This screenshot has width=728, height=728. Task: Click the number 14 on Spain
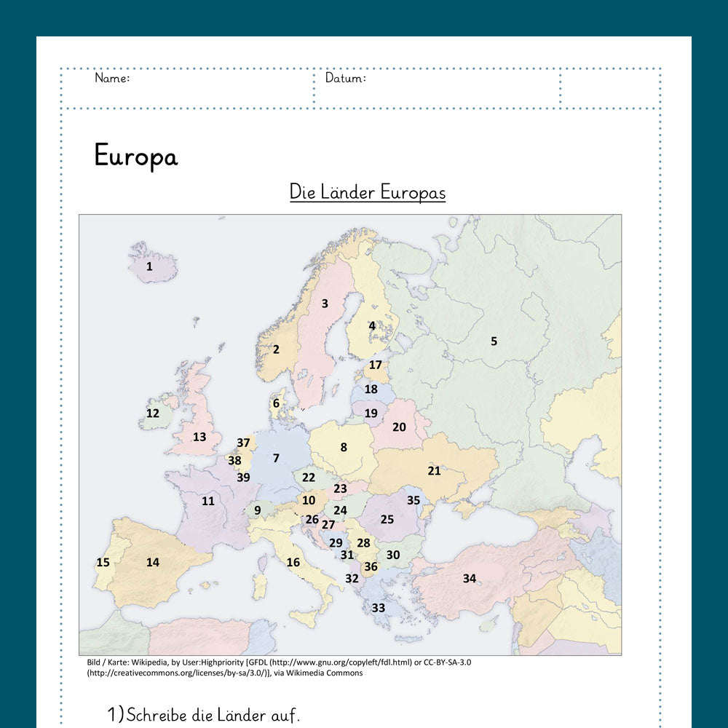click(x=153, y=562)
